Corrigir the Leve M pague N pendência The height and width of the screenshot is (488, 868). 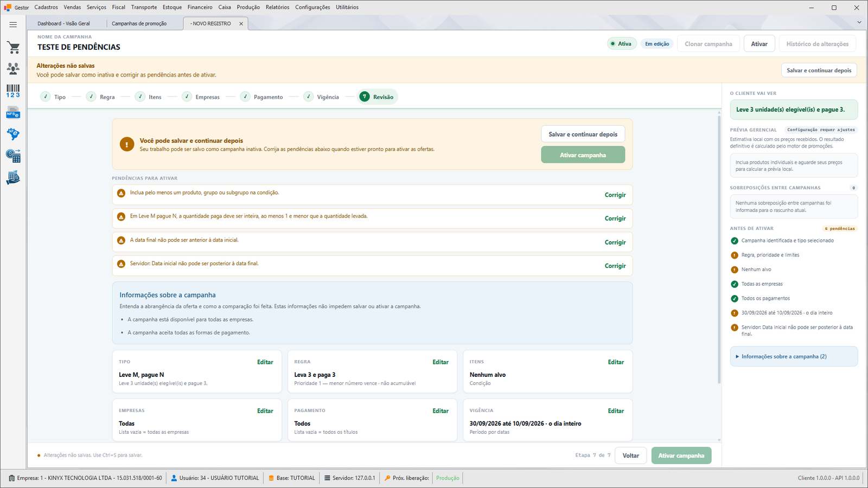615,219
